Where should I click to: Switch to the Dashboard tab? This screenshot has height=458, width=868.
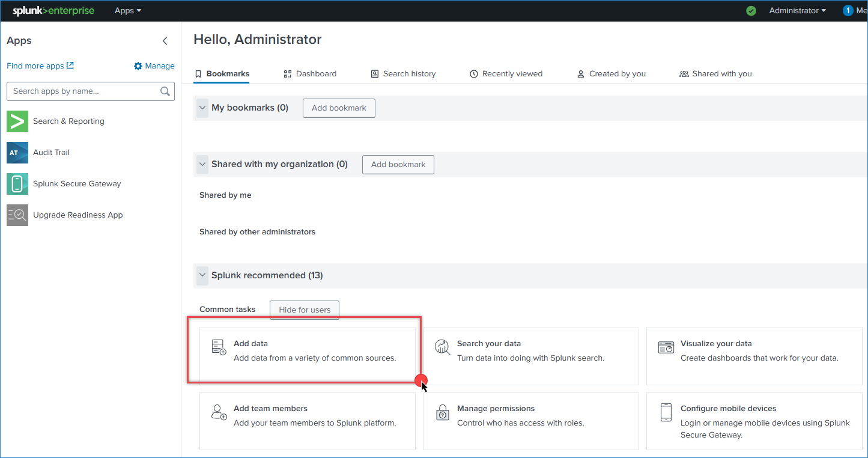pyautogui.click(x=310, y=74)
